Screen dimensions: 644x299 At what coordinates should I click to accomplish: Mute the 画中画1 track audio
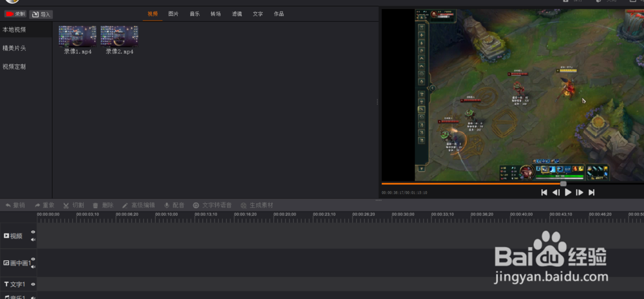click(x=33, y=267)
